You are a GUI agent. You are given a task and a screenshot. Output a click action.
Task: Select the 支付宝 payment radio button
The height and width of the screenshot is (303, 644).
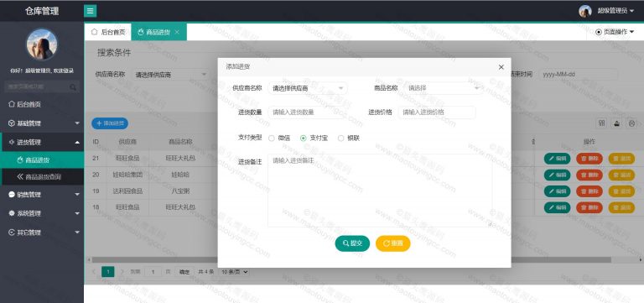tap(304, 138)
